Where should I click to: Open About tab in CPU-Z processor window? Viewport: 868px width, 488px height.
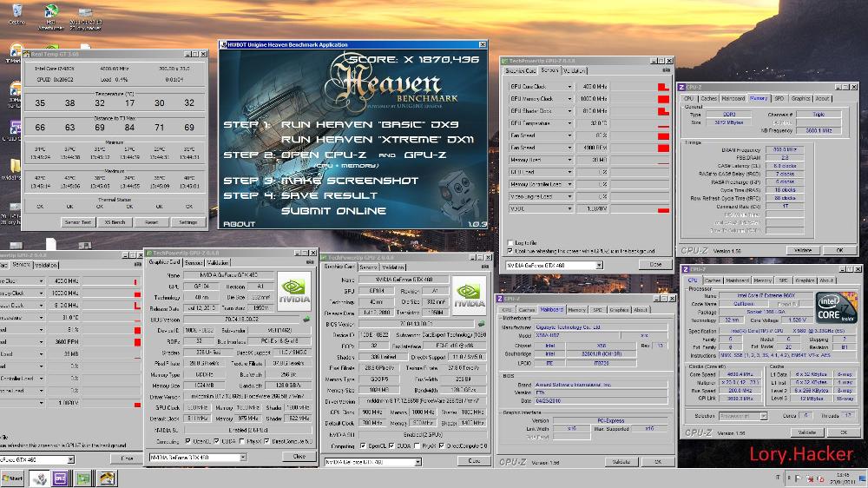tap(826, 280)
